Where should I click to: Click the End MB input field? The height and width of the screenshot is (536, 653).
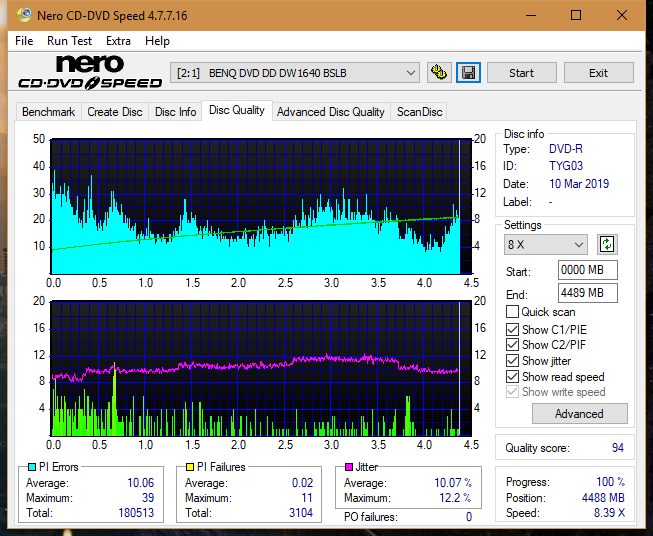click(587, 293)
